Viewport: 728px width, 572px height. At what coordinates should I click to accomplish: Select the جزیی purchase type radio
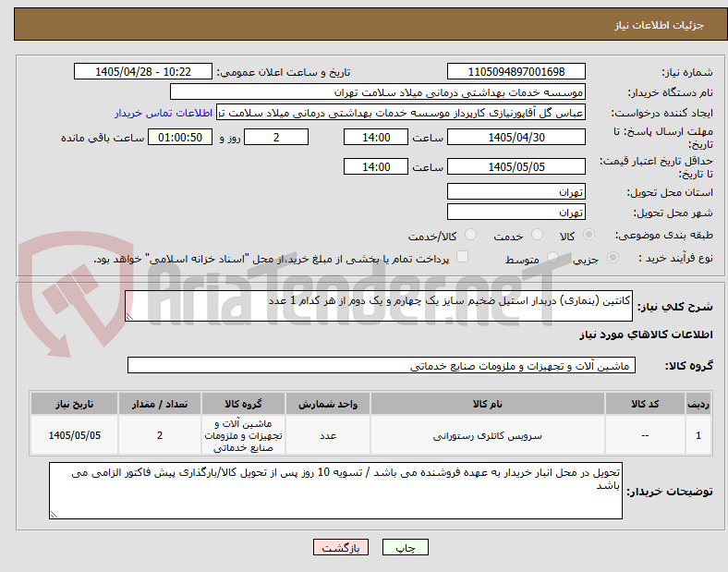click(613, 258)
